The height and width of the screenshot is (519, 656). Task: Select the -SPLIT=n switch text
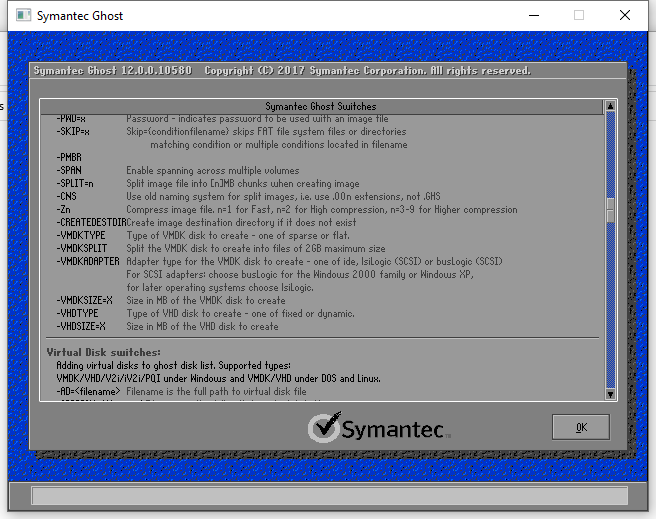coord(75,184)
